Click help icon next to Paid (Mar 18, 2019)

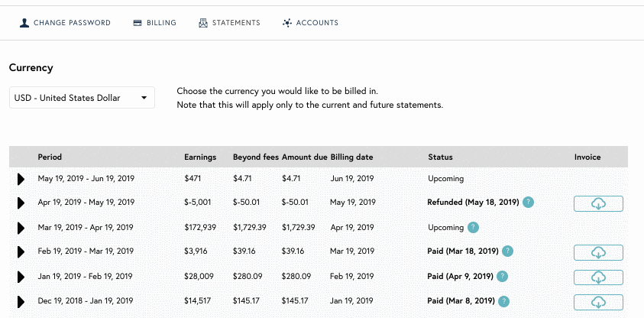508,251
